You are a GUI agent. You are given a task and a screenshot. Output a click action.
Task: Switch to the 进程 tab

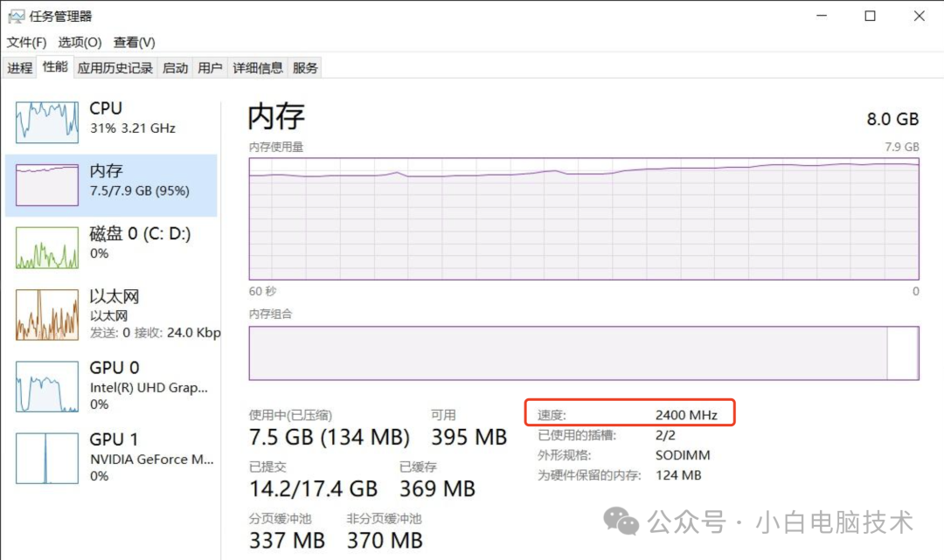(x=19, y=68)
